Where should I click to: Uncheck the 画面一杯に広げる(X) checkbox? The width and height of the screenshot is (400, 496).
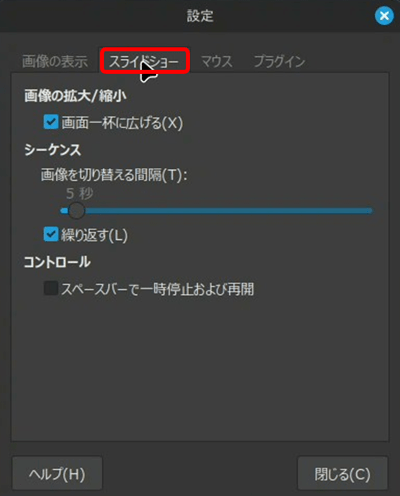click(x=51, y=122)
